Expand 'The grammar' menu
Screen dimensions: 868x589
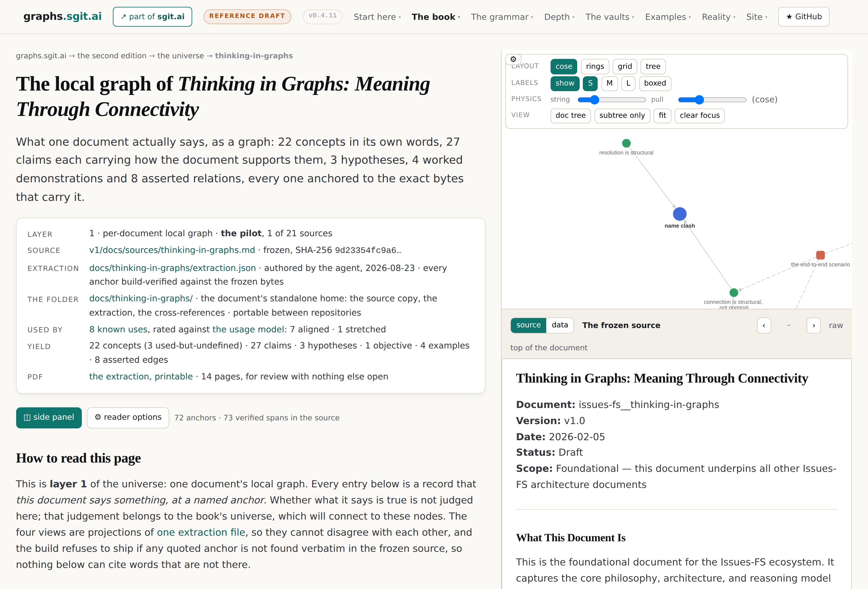pos(502,17)
